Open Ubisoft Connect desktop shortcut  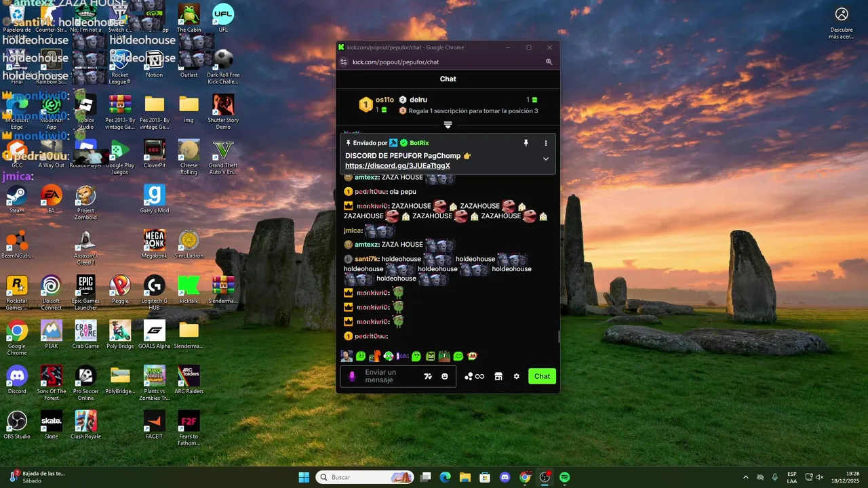pos(51,293)
